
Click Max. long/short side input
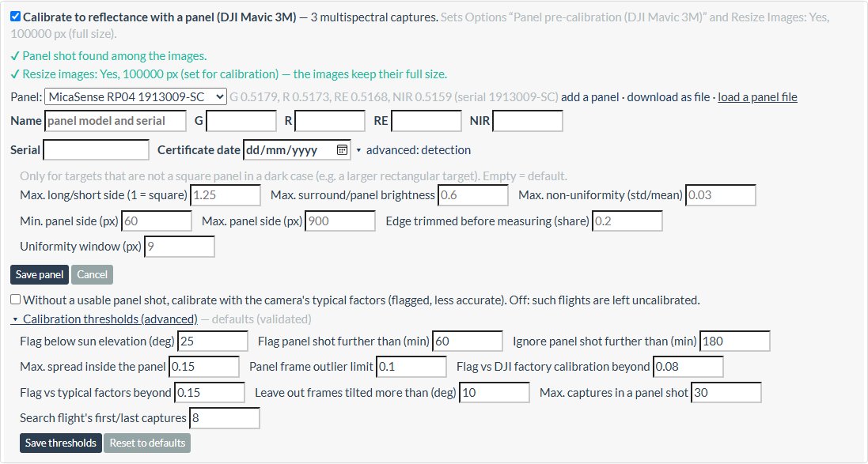tap(226, 195)
